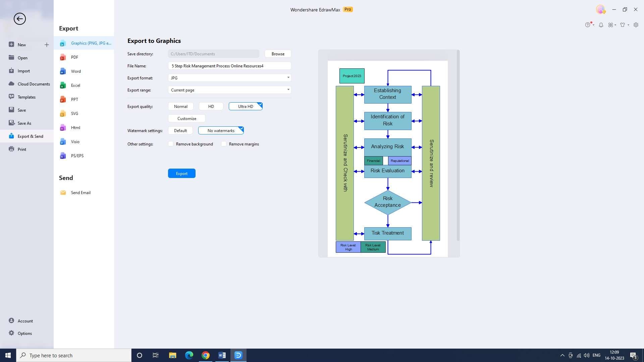Click the back arrow circle icon
The width and height of the screenshot is (644, 362).
20,19
